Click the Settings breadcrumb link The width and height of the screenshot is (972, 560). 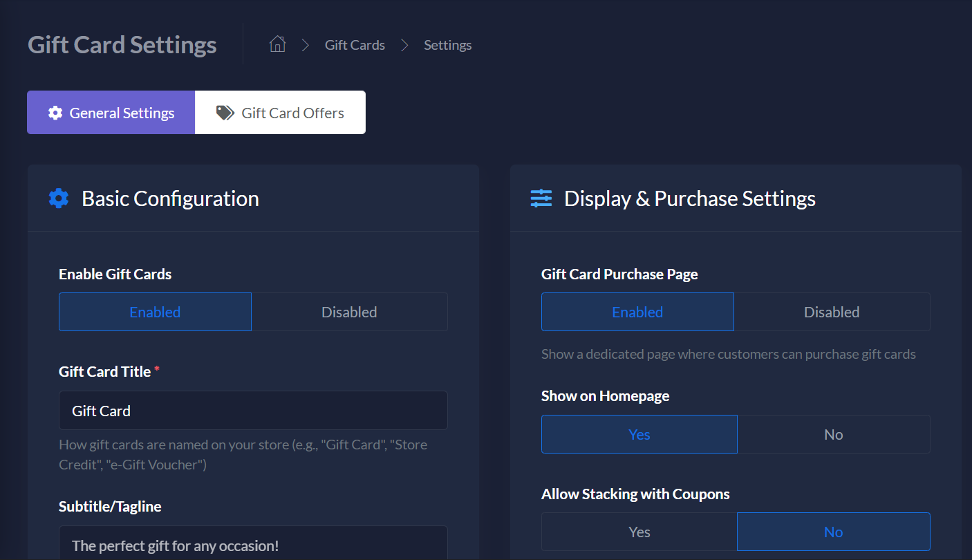(x=447, y=45)
